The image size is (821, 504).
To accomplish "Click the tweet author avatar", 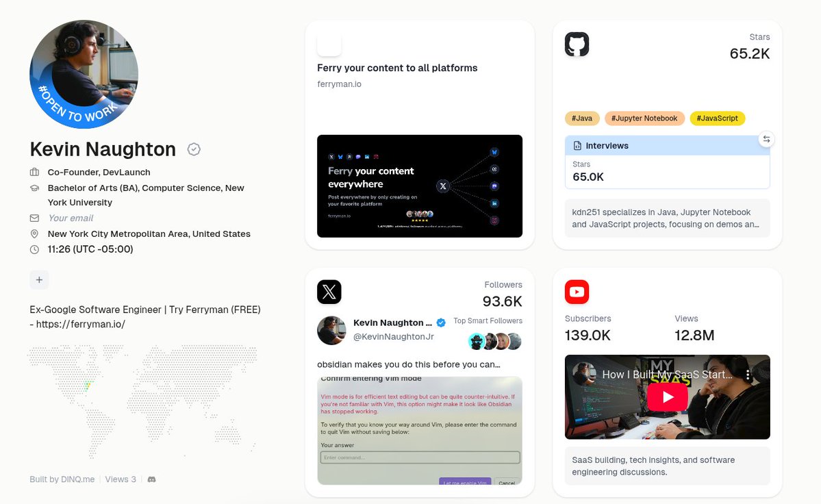I will coord(331,330).
